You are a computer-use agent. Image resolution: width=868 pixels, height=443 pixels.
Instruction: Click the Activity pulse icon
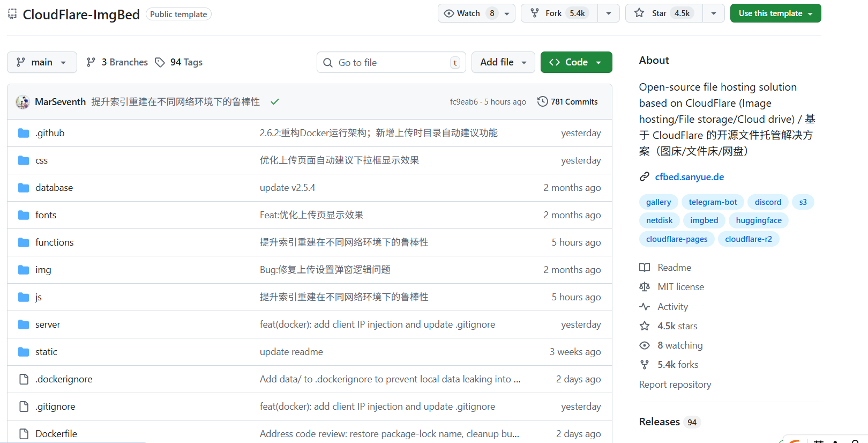[645, 307]
